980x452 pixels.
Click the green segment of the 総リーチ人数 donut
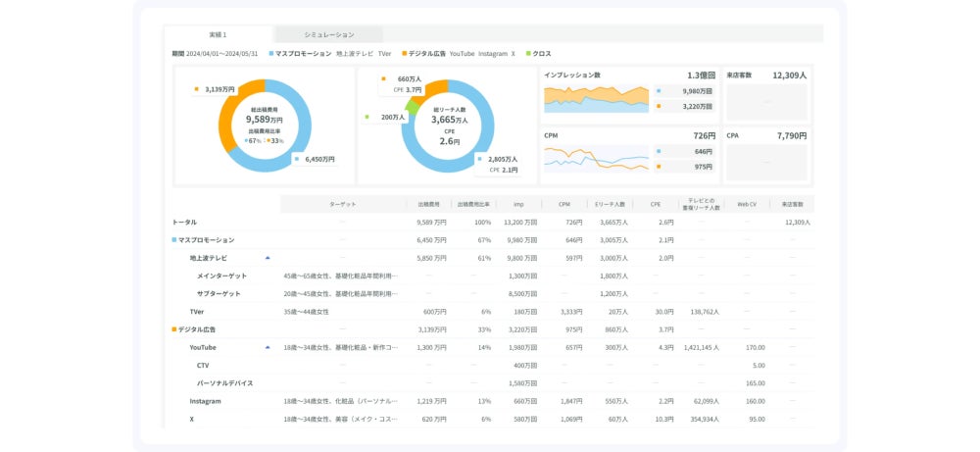[411, 109]
